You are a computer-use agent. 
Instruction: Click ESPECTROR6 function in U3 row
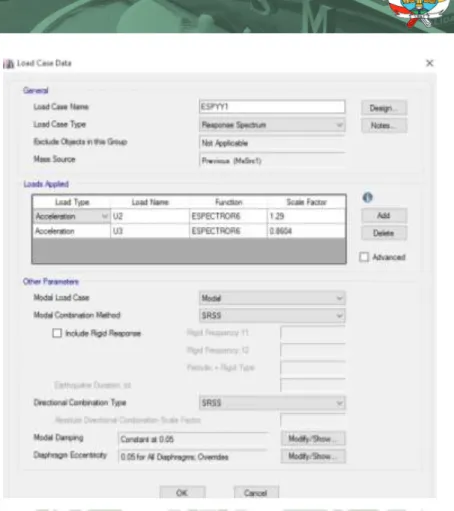coord(228,231)
